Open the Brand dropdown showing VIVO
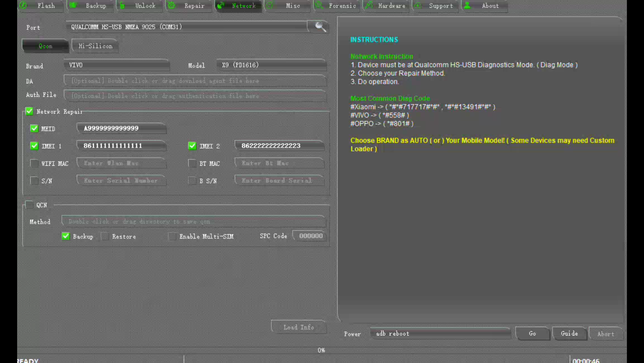The height and width of the screenshot is (363, 644). 117,65
